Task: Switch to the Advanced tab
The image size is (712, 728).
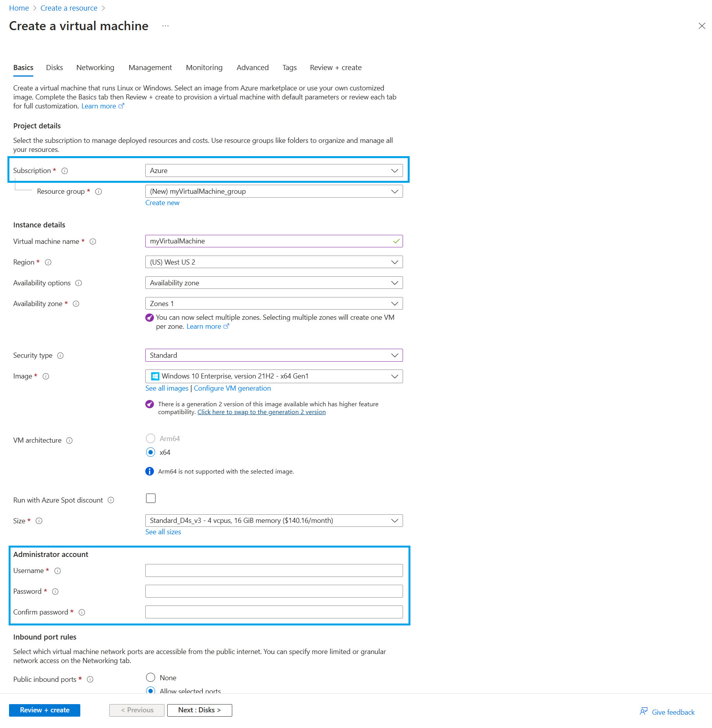Action: point(253,68)
